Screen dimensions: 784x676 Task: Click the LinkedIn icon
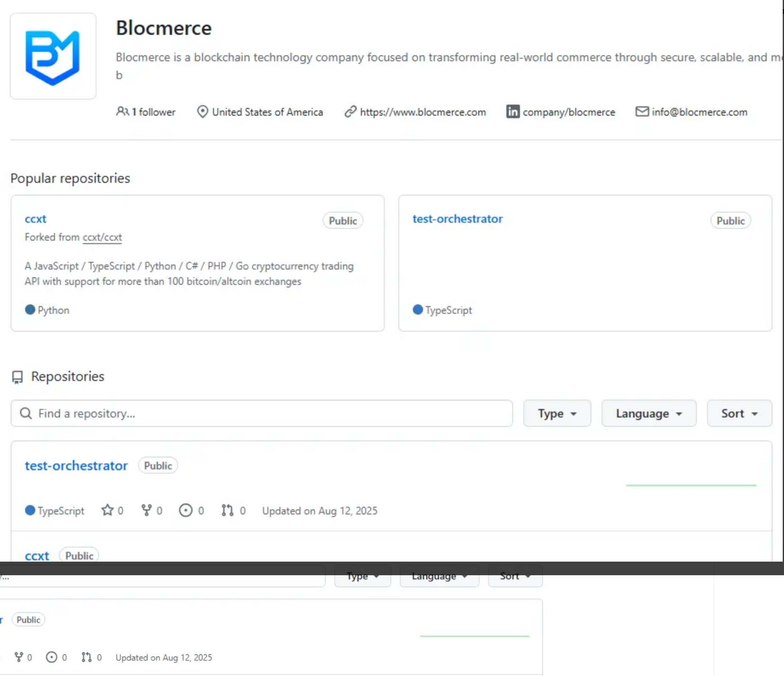[513, 111]
